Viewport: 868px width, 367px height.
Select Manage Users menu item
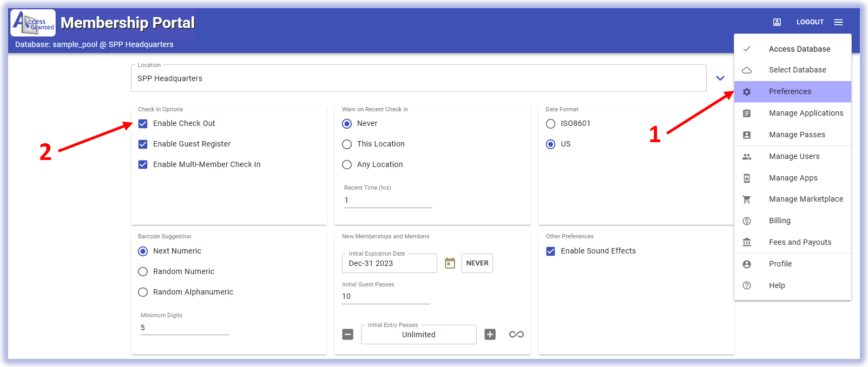coord(794,157)
